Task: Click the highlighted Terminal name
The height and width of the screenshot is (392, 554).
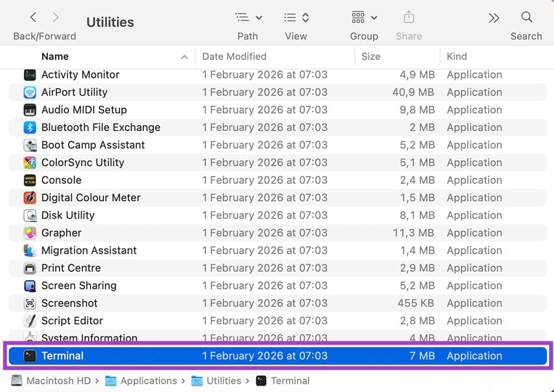Action: [63, 356]
